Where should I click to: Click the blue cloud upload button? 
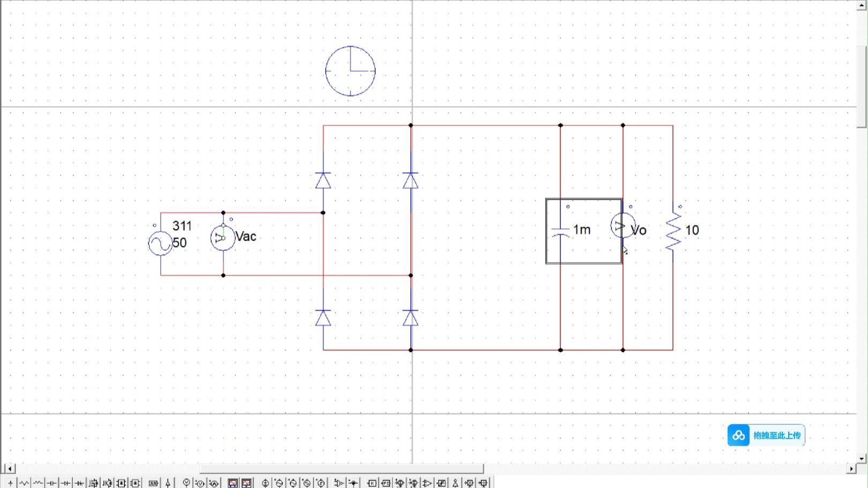[x=766, y=435]
